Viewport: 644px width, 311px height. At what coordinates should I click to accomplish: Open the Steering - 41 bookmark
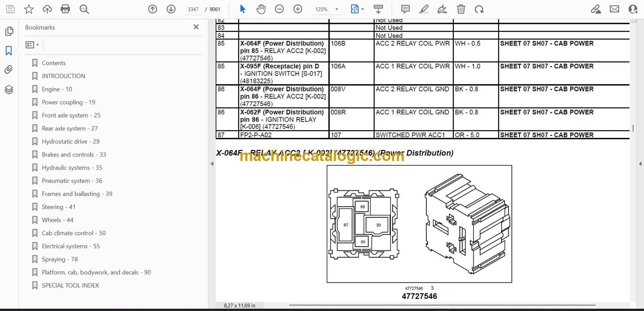pyautogui.click(x=59, y=207)
